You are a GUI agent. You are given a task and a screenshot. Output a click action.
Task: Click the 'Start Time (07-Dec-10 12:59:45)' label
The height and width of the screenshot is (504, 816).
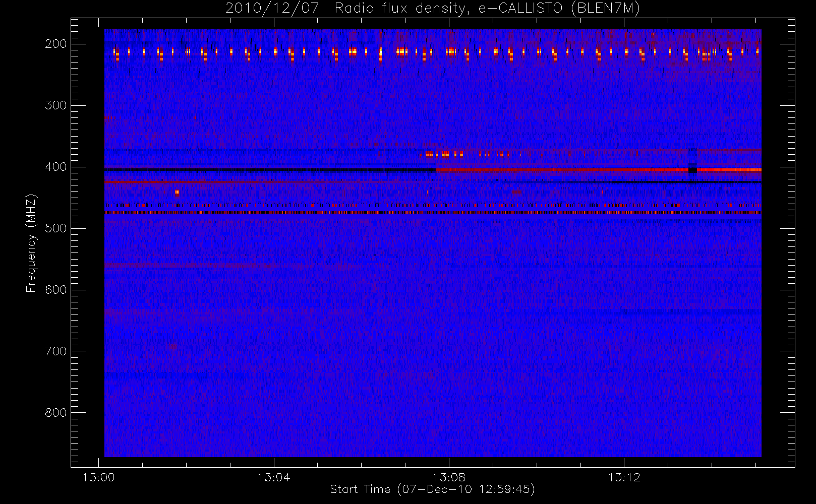click(x=432, y=489)
